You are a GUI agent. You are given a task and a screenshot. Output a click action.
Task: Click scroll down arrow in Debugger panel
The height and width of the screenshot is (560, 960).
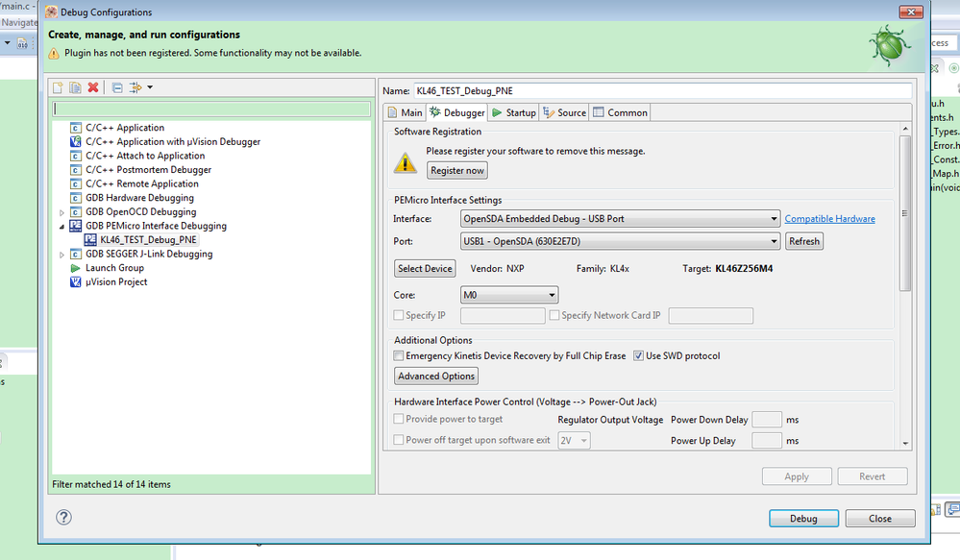(x=905, y=444)
